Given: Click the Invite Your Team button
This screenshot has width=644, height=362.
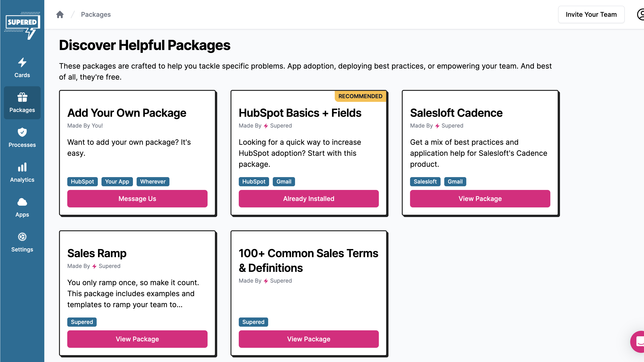Looking at the screenshot, I should pos(591,14).
